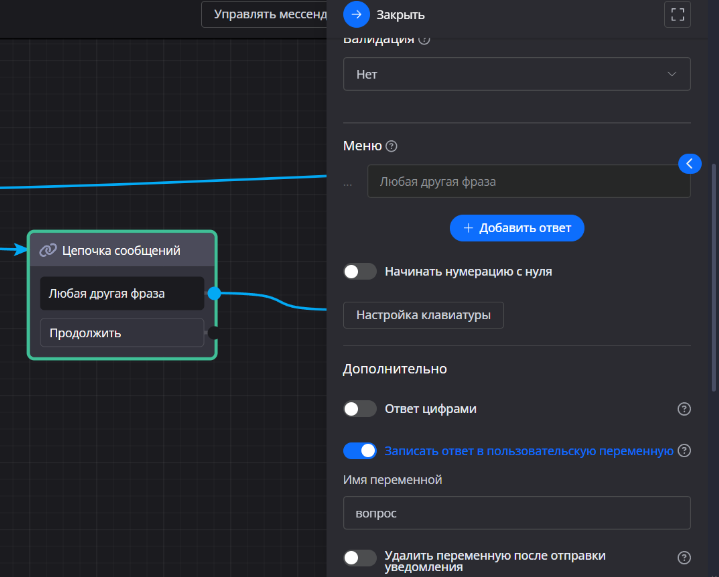This screenshot has height=577, width=719.
Task: Click the Имя переменной input field
Action: click(x=516, y=512)
